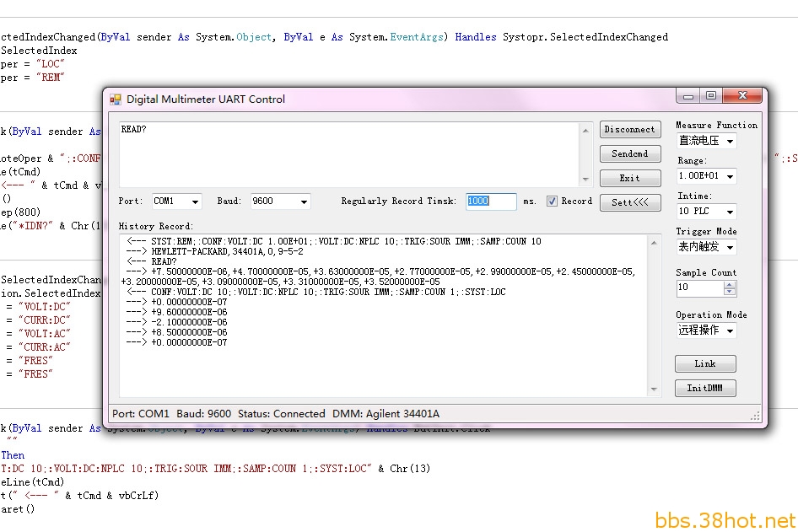Increase Sample Count with up arrow
This screenshot has width=798, height=532.
(730, 285)
